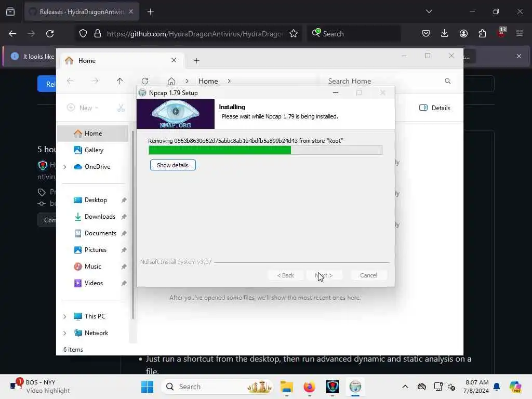Open the Firefox hamburger menu

520,34
